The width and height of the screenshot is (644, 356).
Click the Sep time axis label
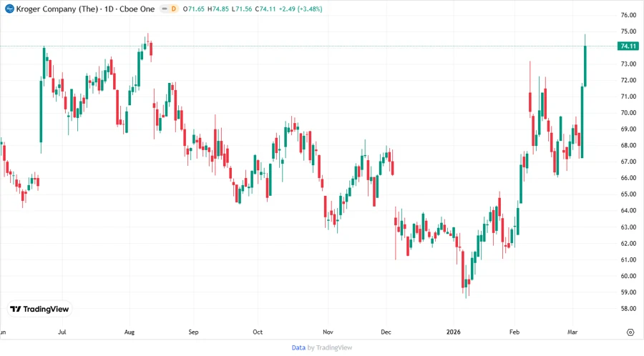[x=193, y=332]
